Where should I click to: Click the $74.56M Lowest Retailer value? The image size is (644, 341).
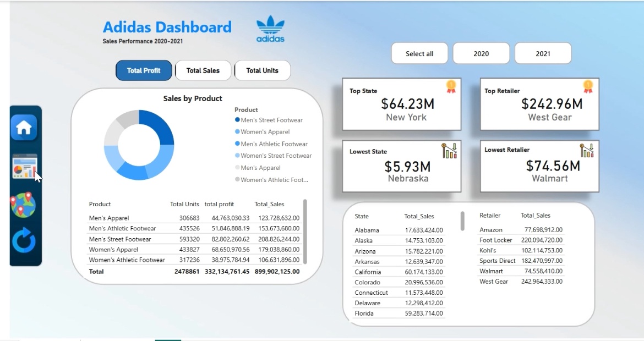pyautogui.click(x=553, y=166)
